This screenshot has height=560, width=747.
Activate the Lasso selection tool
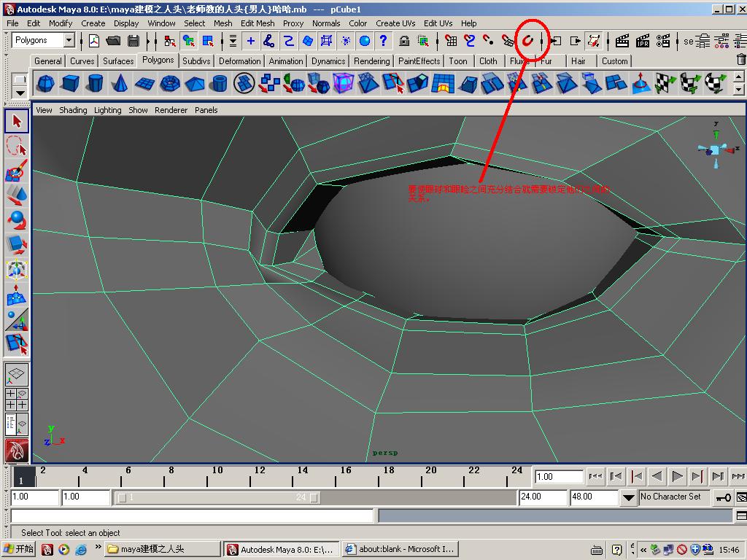(17, 146)
